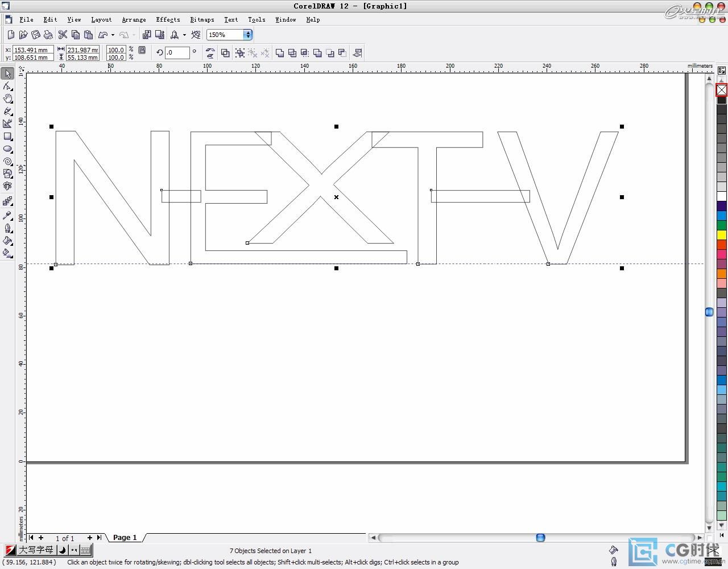Click the No Fill X swatch
Screen dimensions: 728x569
722,90
